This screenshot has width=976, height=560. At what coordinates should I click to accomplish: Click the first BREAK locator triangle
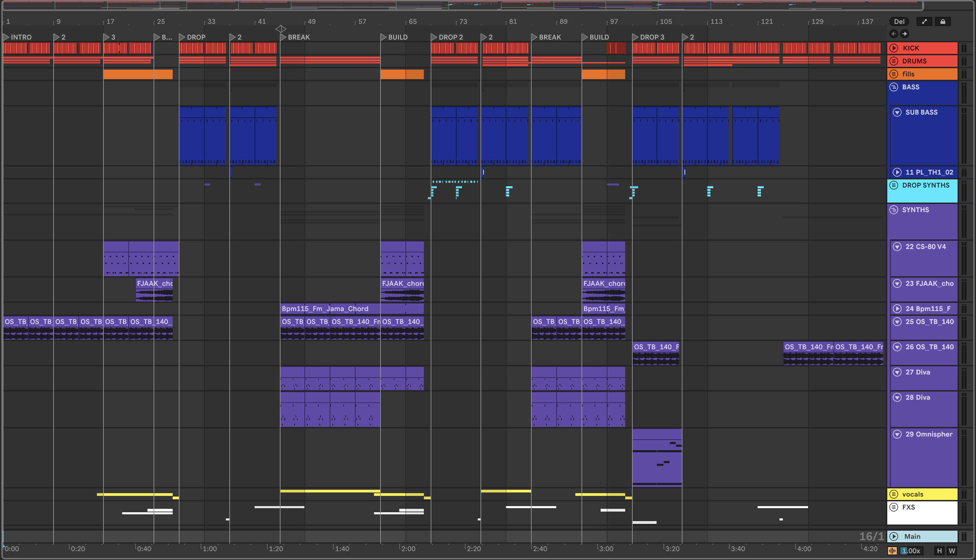coord(283,37)
